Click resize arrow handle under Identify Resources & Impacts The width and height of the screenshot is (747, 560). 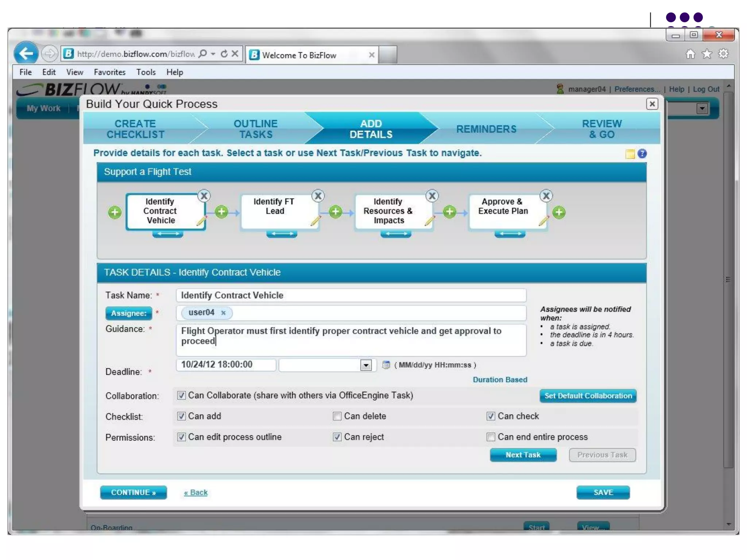coord(396,234)
